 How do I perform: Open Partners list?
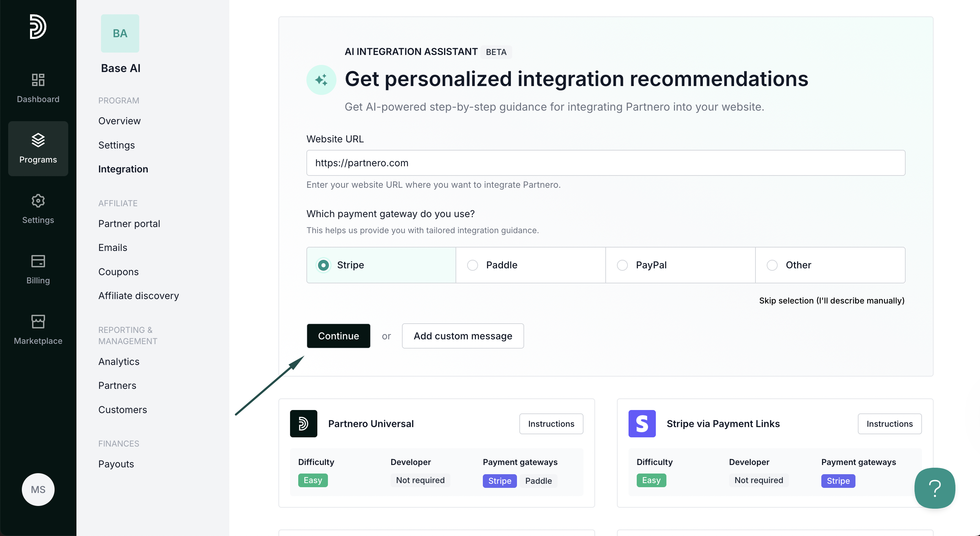click(117, 386)
